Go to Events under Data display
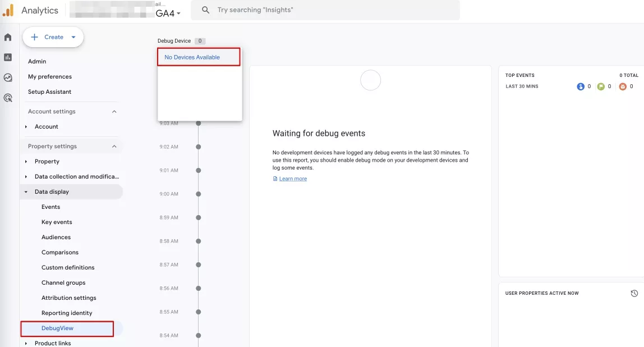 51,207
